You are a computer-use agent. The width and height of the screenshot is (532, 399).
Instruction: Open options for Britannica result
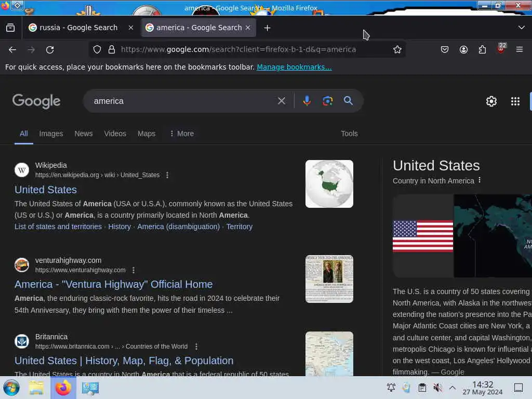click(196, 347)
